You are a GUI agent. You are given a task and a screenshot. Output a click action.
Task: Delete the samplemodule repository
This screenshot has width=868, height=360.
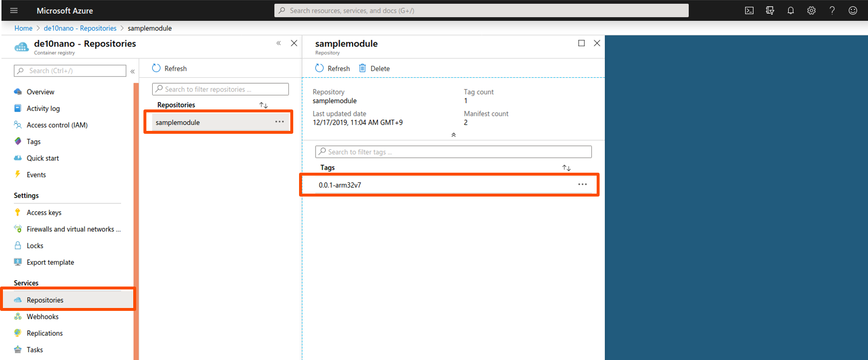click(374, 68)
